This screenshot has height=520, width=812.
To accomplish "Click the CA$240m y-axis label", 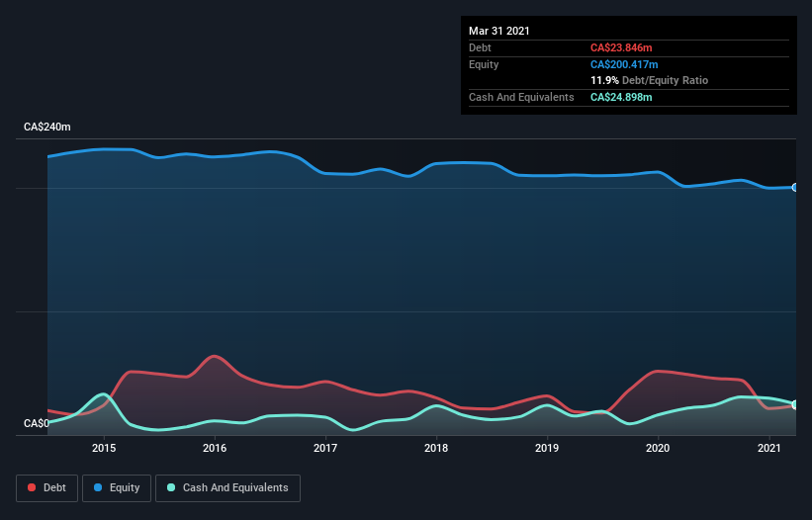I will pos(47,127).
